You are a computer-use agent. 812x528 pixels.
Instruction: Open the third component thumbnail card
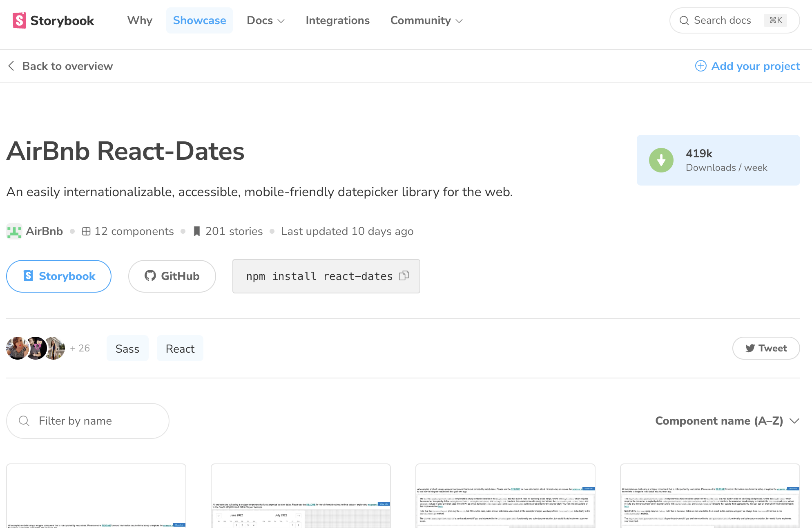505,496
